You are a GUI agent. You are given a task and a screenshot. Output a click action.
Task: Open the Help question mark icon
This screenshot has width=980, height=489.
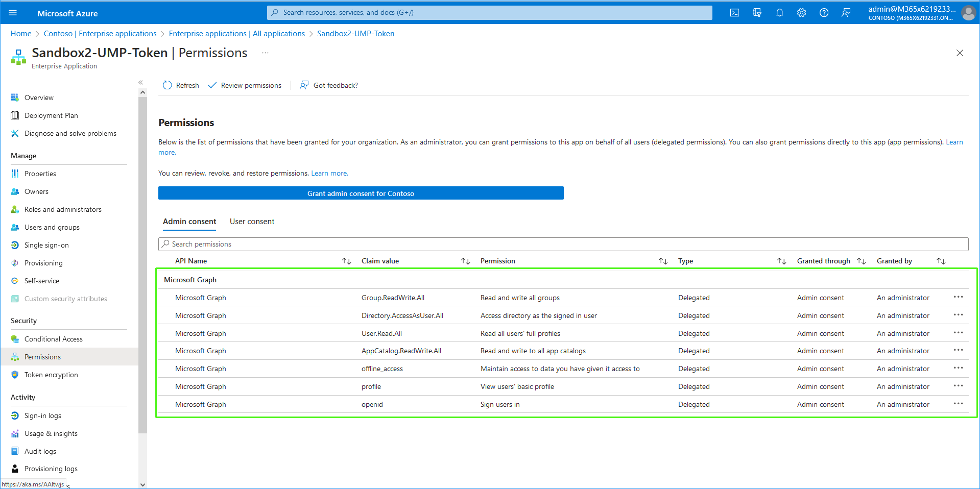click(824, 13)
